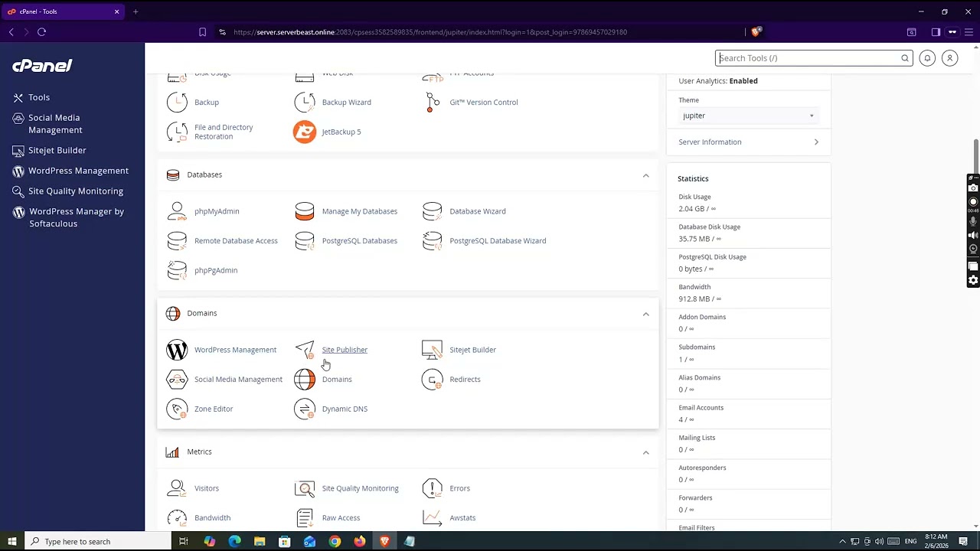Click the "Email Accounts" statistics label
Image resolution: width=980 pixels, height=551 pixels.
tap(701, 408)
